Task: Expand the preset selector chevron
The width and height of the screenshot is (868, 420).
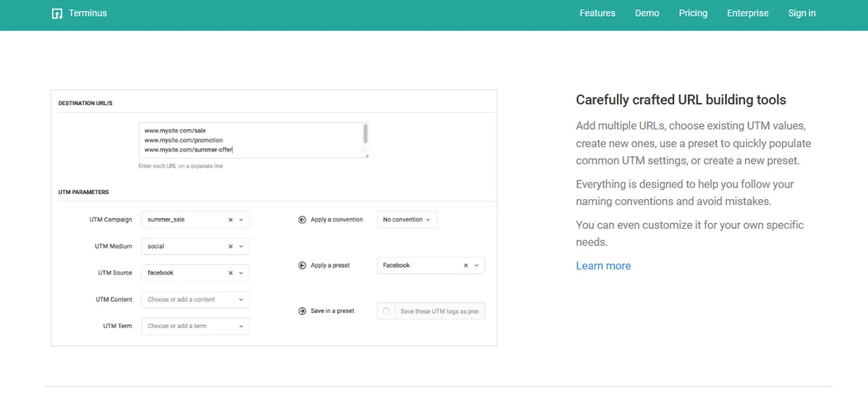Action: click(x=477, y=265)
